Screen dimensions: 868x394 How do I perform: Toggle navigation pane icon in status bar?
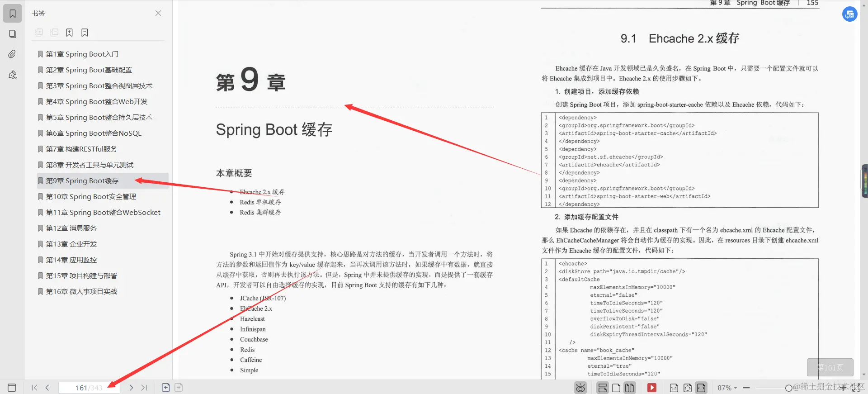click(x=12, y=388)
